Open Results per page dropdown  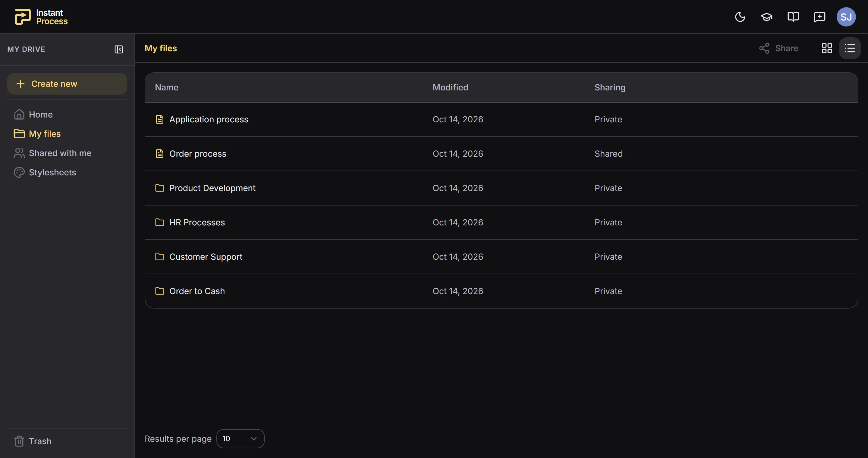(240, 438)
